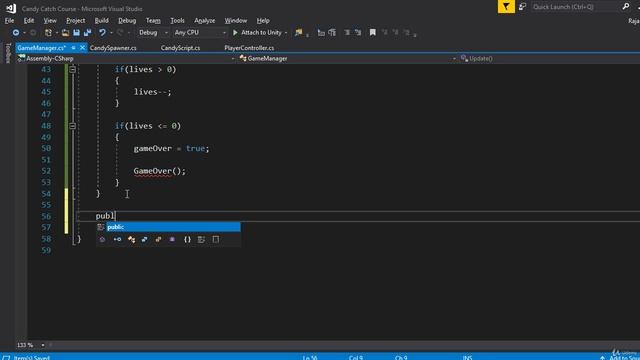This screenshot has height=360, width=640.
Task: Switch to the CandySpawner.cs tab
Action: [113, 48]
